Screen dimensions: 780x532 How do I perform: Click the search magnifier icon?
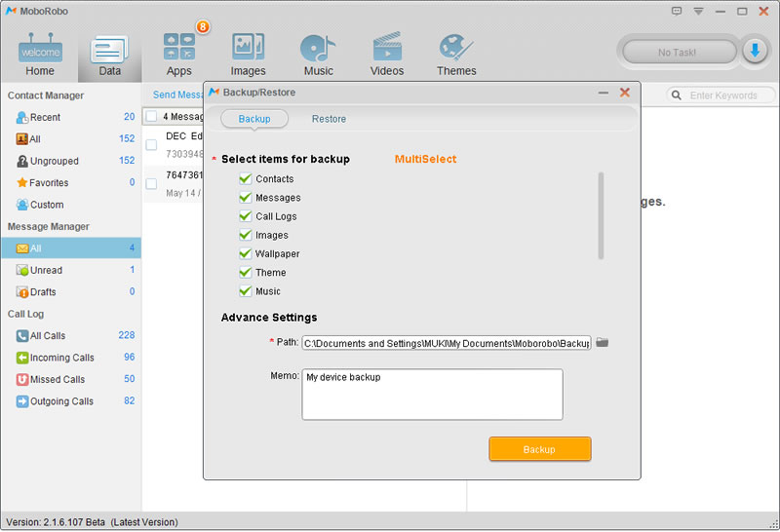point(676,95)
